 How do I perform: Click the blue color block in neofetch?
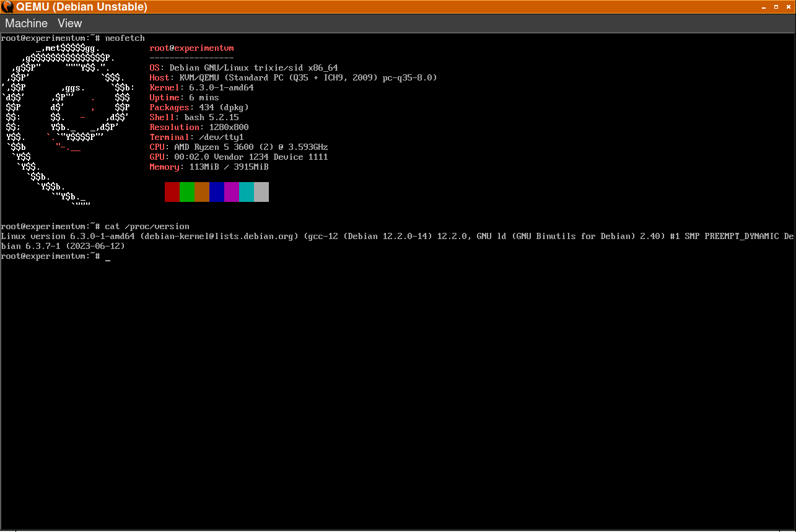pyautogui.click(x=217, y=192)
